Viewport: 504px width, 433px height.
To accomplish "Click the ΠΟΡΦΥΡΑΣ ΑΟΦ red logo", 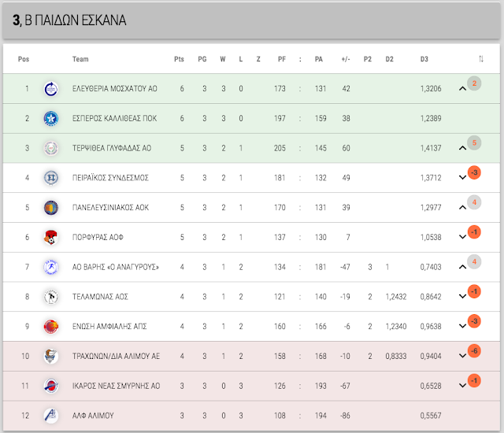I will click(50, 238).
